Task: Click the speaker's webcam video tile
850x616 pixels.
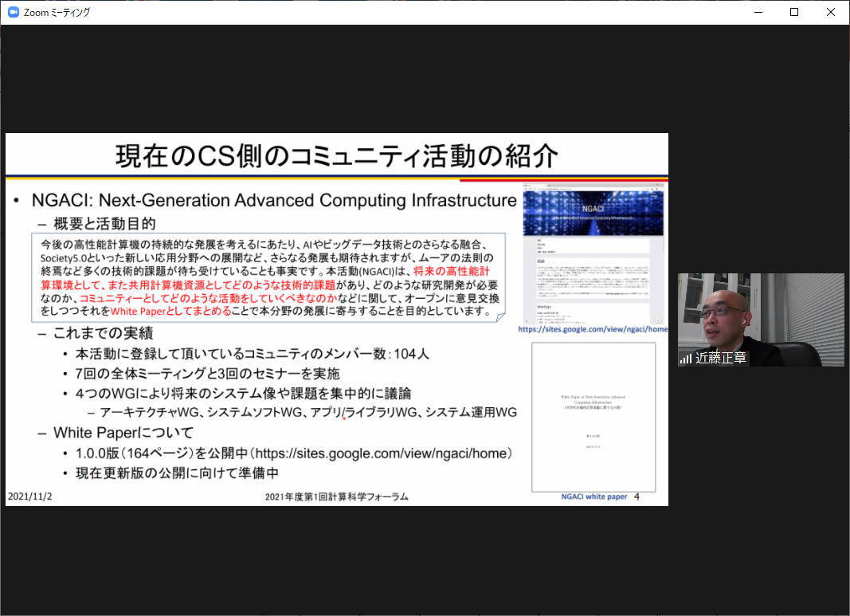Action: coord(761,319)
